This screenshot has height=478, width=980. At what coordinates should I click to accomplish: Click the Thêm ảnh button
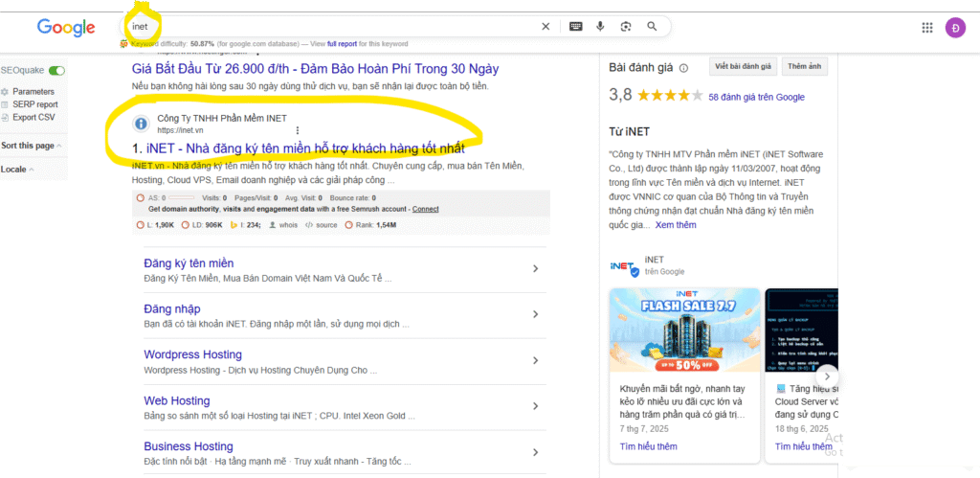pyautogui.click(x=804, y=66)
